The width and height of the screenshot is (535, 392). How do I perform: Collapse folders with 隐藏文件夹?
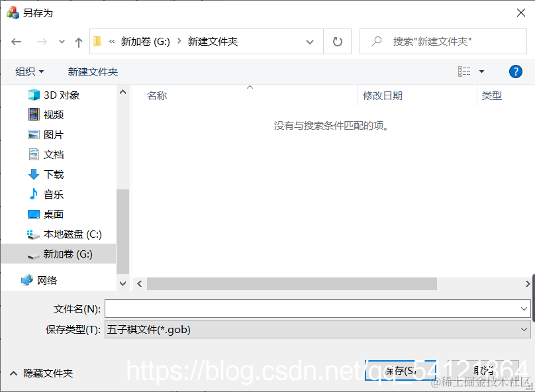pos(42,373)
